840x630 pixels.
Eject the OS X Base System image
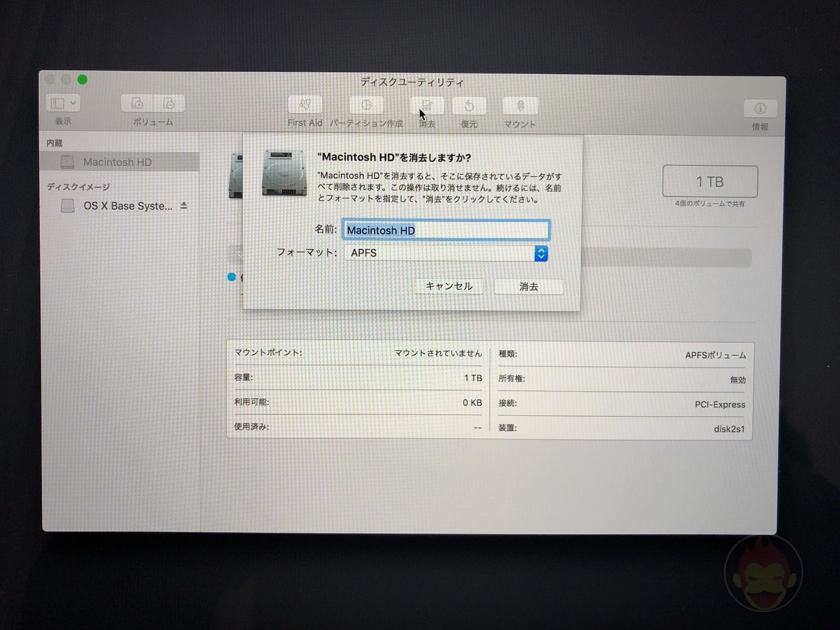[x=184, y=205]
